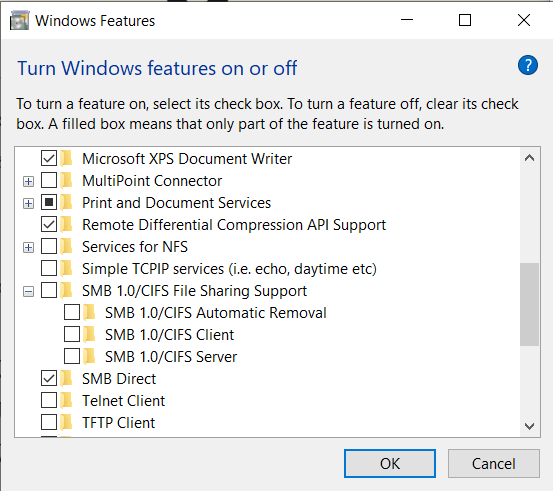Collapse SMB 1.0/CIFS File Sharing Support node

29,292
